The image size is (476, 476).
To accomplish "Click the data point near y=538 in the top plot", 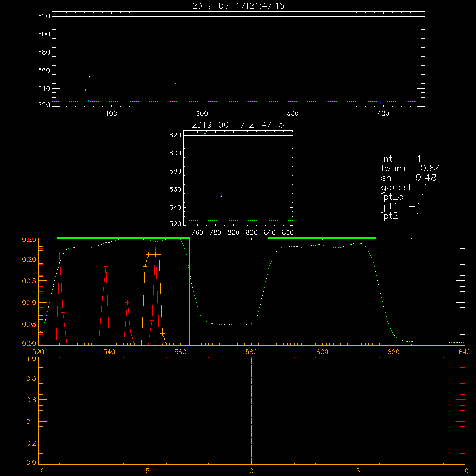I will pyautogui.click(x=86, y=90).
